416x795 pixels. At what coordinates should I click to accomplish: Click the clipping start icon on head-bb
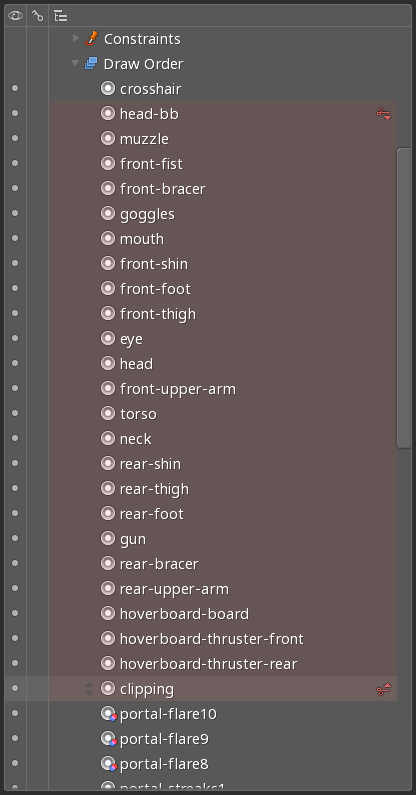pos(384,114)
